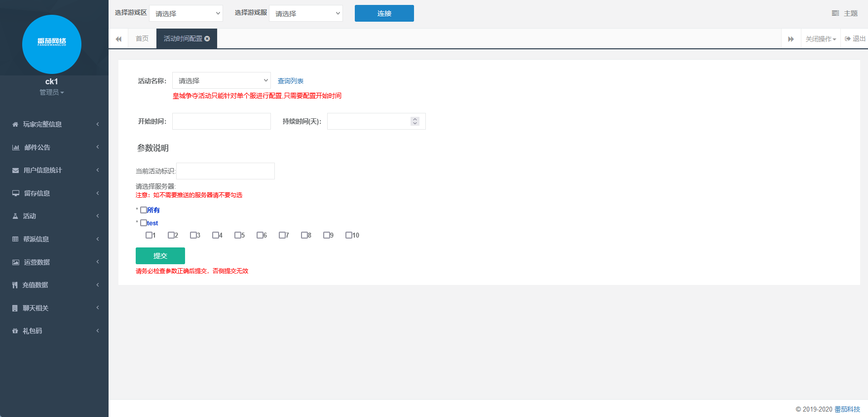Viewport: 868px width, 417px height.
Task: Check server 7 checkbox
Action: (282, 235)
